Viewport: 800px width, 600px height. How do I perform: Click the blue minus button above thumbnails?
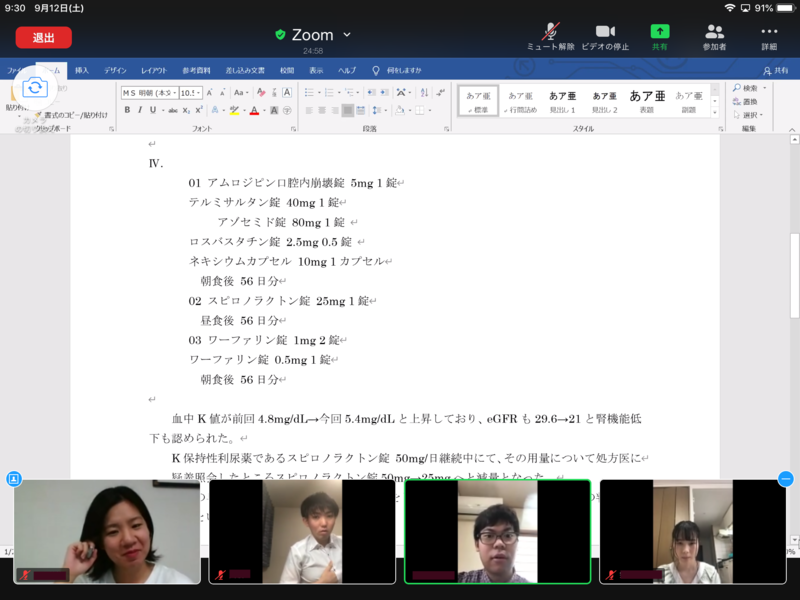786,479
